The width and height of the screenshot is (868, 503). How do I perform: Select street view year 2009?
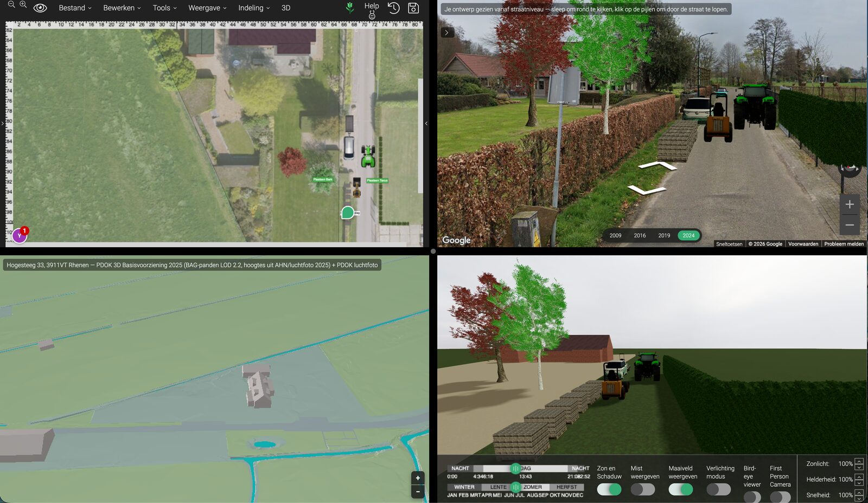tap(615, 236)
